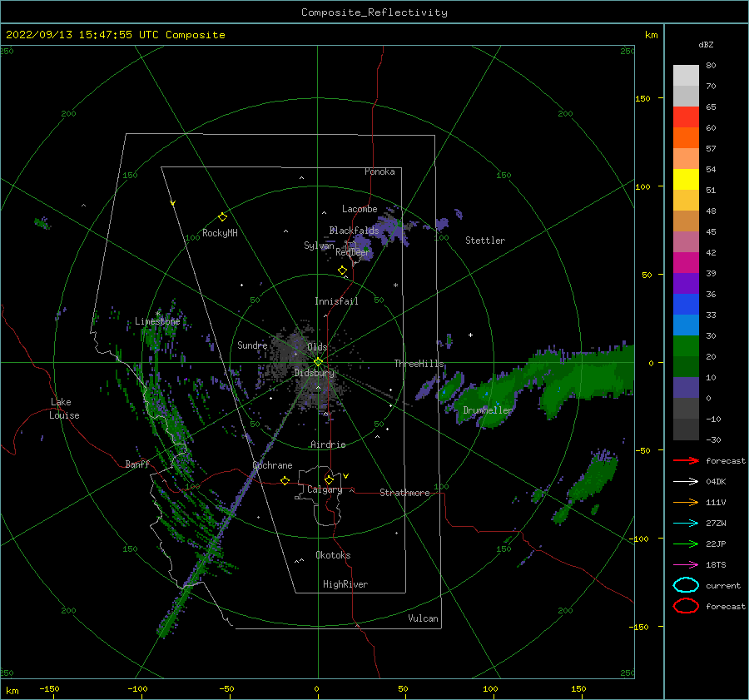Click the HighRiver town label
The image size is (749, 700).
[x=345, y=584]
